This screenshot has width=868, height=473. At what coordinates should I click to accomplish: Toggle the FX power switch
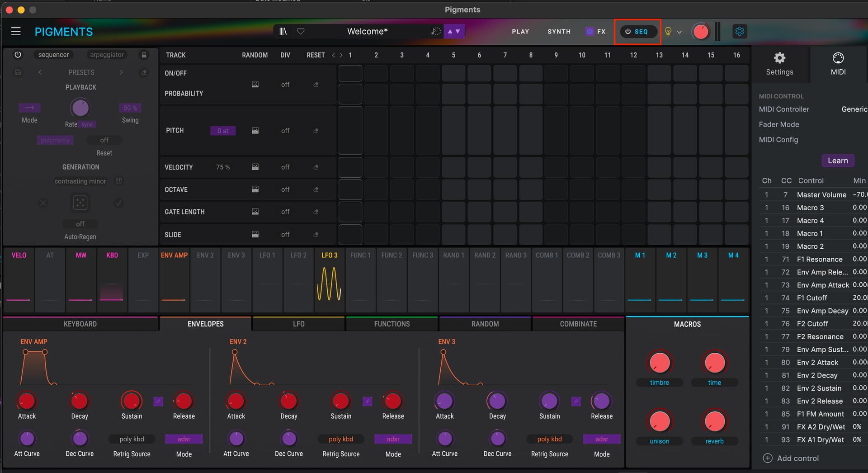590,31
